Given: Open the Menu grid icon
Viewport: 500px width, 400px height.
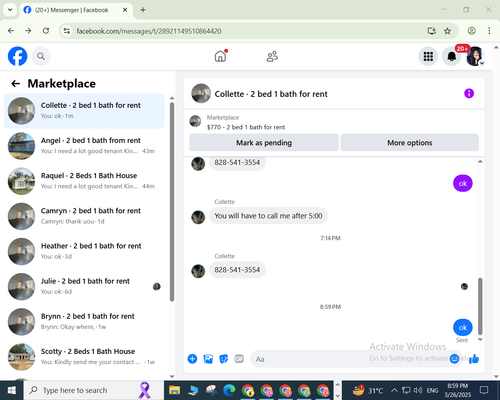Looking at the screenshot, I should 428,56.
